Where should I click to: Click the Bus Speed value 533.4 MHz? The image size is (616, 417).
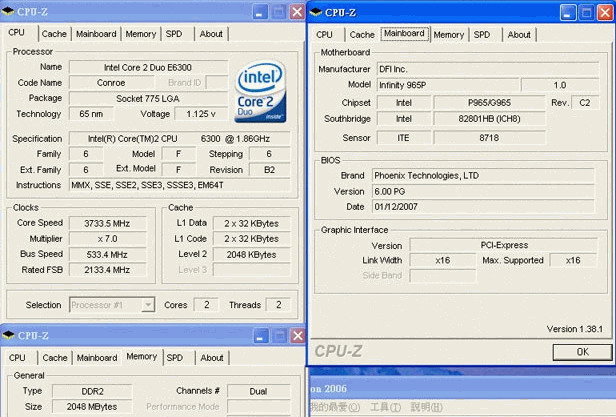click(107, 254)
